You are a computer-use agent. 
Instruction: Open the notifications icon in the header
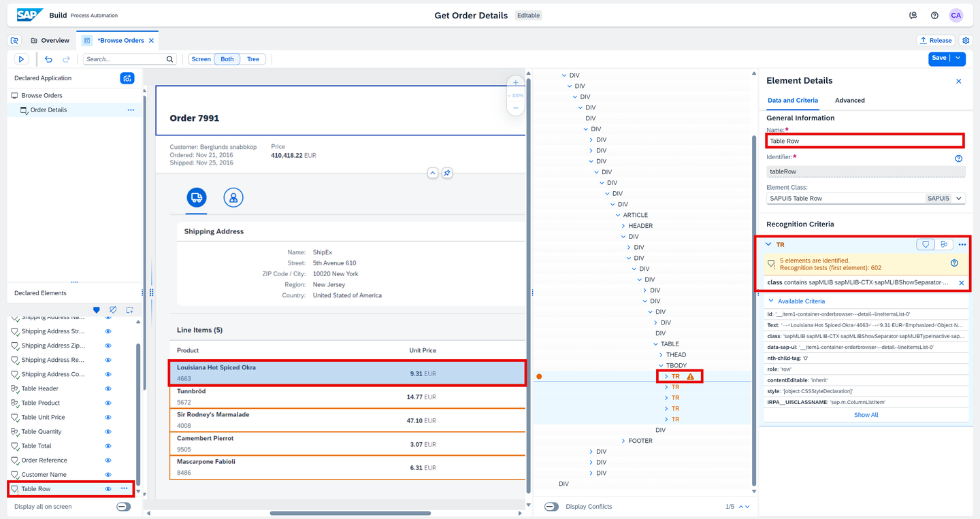click(913, 15)
